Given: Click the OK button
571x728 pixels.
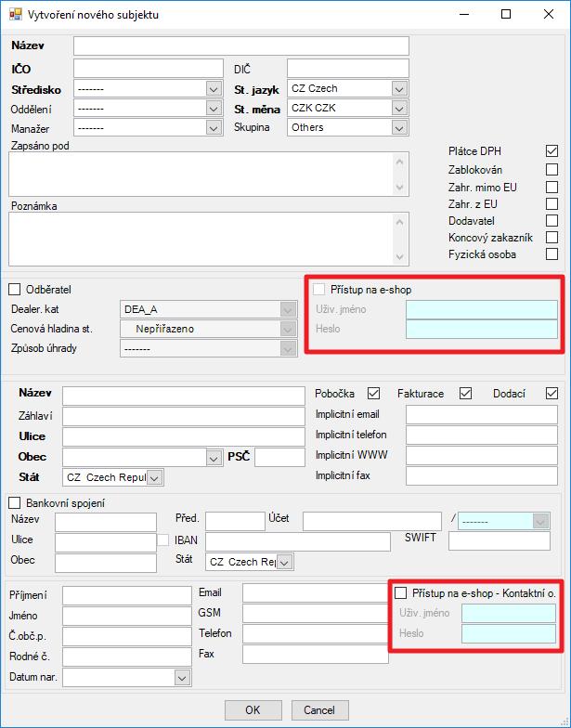Looking at the screenshot, I should point(253,710).
